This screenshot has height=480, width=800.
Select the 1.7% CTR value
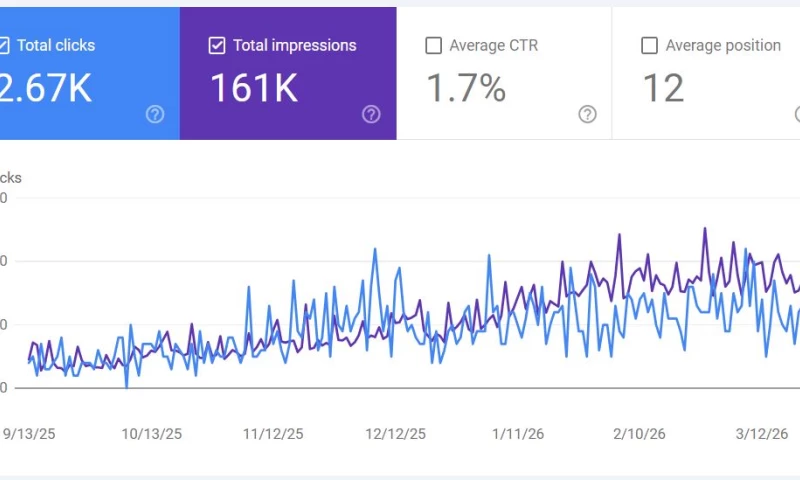click(x=466, y=88)
